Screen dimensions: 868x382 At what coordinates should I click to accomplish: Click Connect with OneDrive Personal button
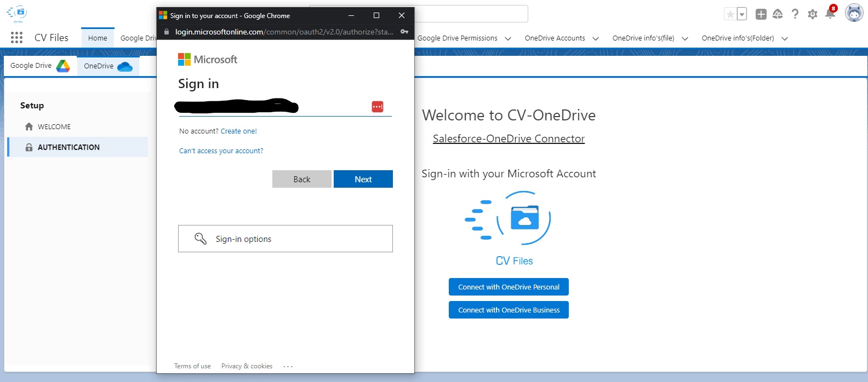pyautogui.click(x=509, y=287)
